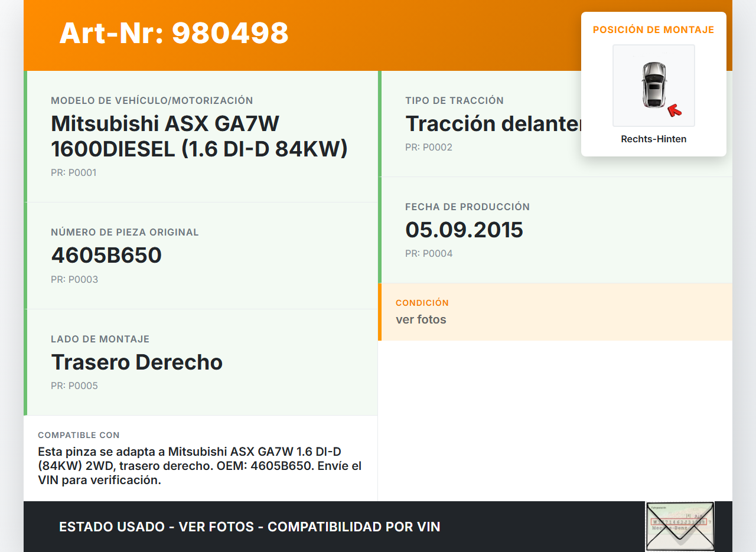This screenshot has width=756, height=552.
Task: Click the CONDICIÓN orange label
Action: [x=422, y=302]
